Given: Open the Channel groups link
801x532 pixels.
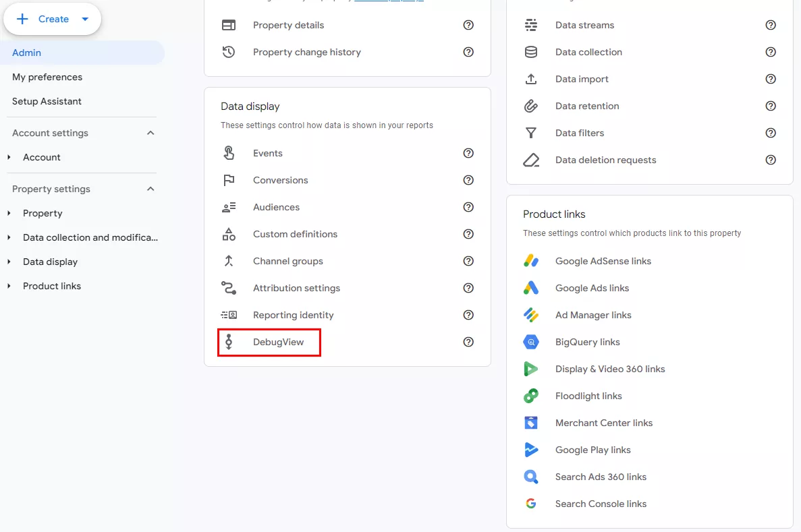Looking at the screenshot, I should 287,261.
